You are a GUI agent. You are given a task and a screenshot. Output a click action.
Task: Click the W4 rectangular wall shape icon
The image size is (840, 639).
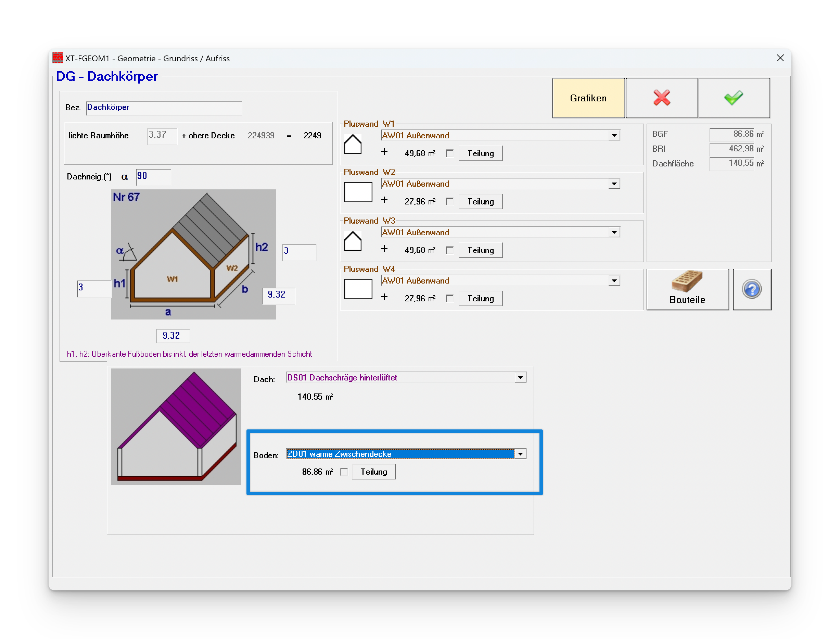(358, 289)
